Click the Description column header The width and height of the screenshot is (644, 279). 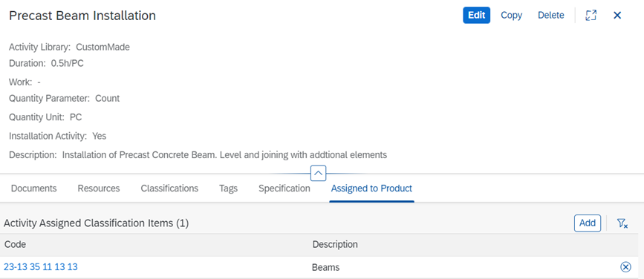(335, 245)
